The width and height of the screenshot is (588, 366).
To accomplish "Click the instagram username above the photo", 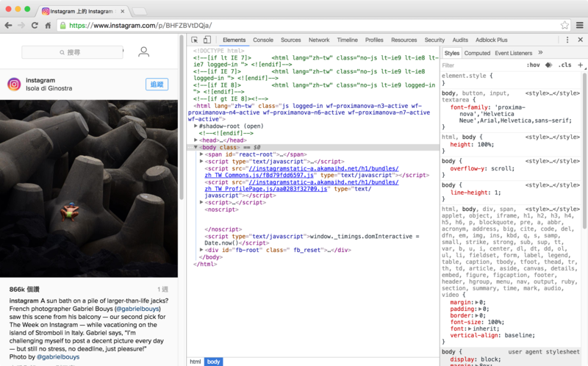I will click(40, 80).
